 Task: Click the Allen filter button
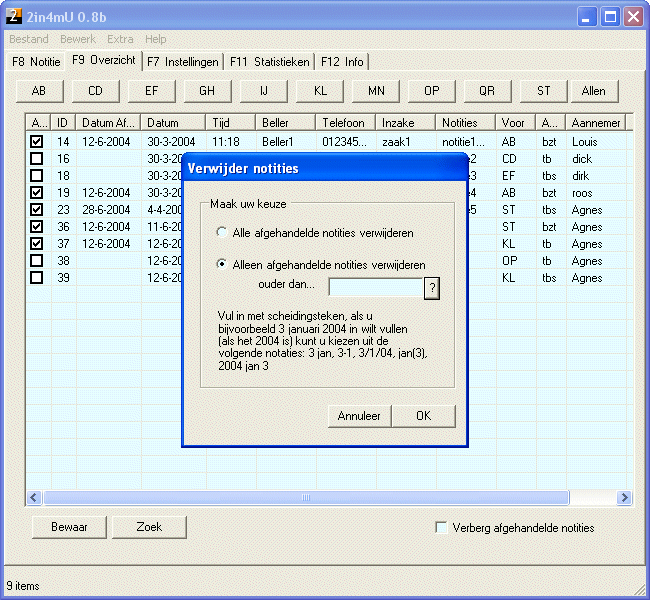coord(594,91)
